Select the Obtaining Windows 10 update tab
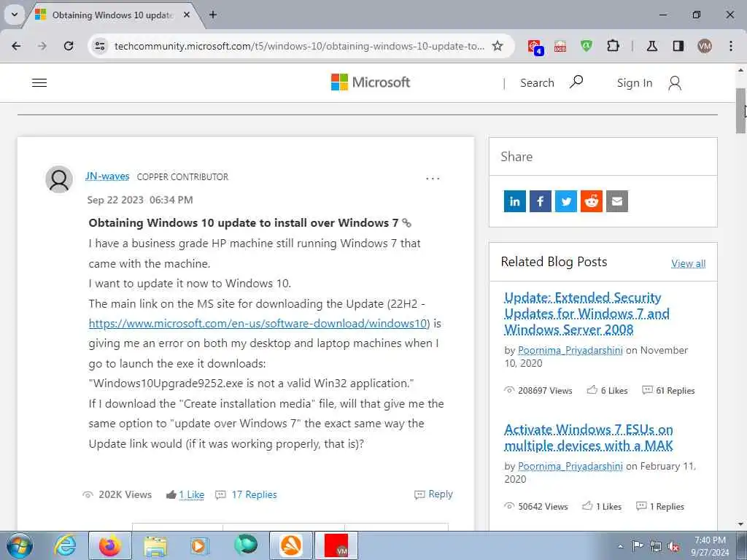This screenshot has height=560, width=747. 112,15
